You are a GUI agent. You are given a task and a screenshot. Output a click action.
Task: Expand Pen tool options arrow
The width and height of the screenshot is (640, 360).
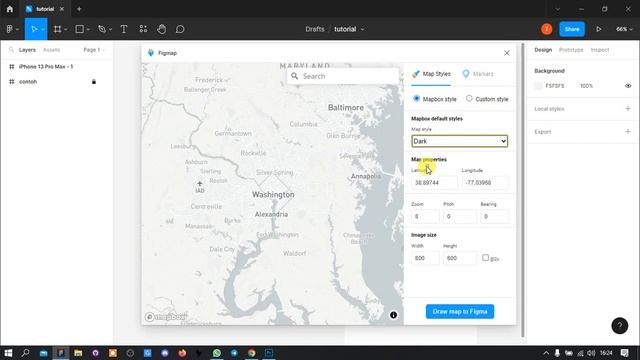[110, 29]
